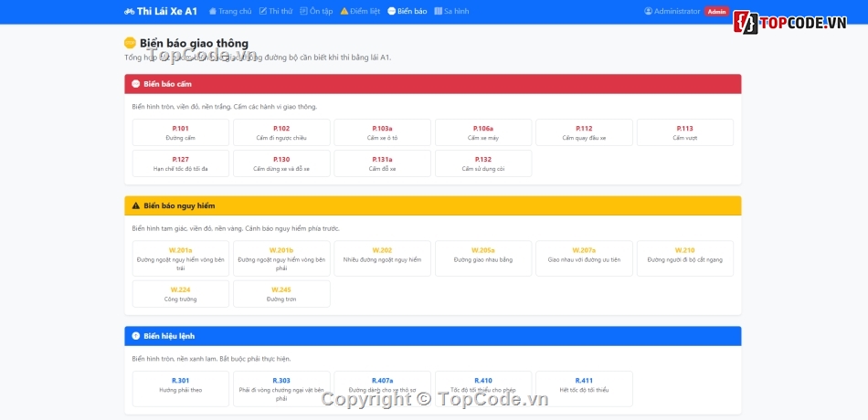Open the P.130 Cấm dừng xe và đỗ xe card
The height and width of the screenshot is (420, 868).
tap(281, 163)
